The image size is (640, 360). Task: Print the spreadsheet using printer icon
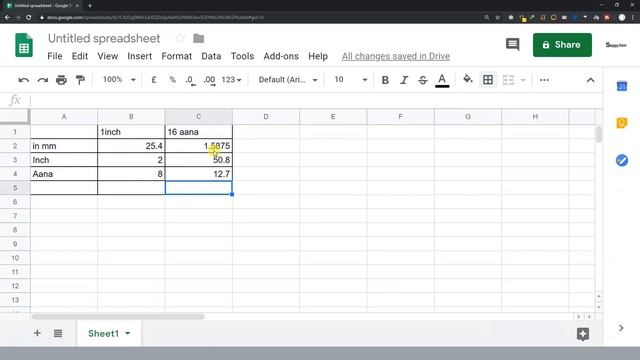coord(61,80)
